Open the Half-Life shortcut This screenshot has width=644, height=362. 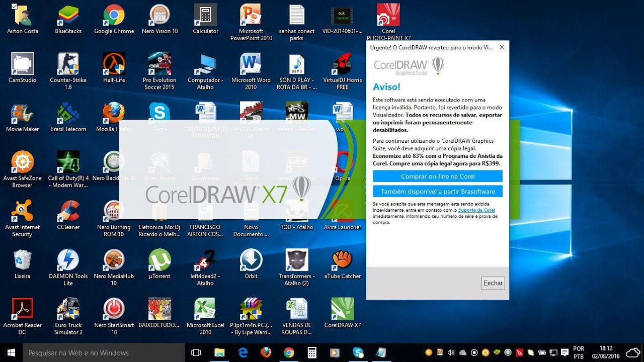tap(114, 68)
